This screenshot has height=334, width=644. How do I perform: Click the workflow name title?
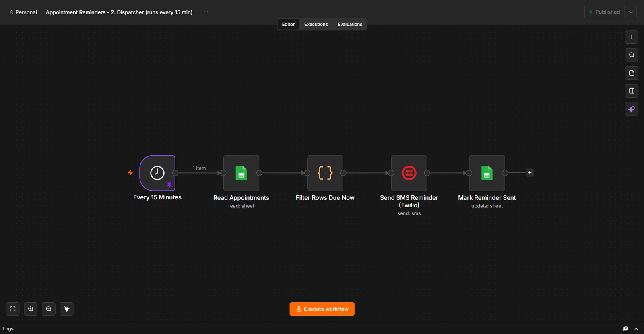point(119,12)
